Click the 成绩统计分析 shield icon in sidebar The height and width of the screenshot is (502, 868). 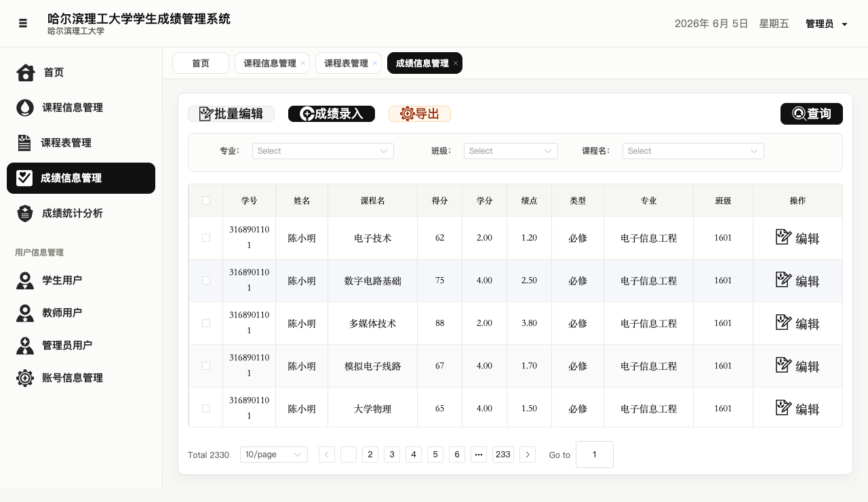[x=25, y=213]
